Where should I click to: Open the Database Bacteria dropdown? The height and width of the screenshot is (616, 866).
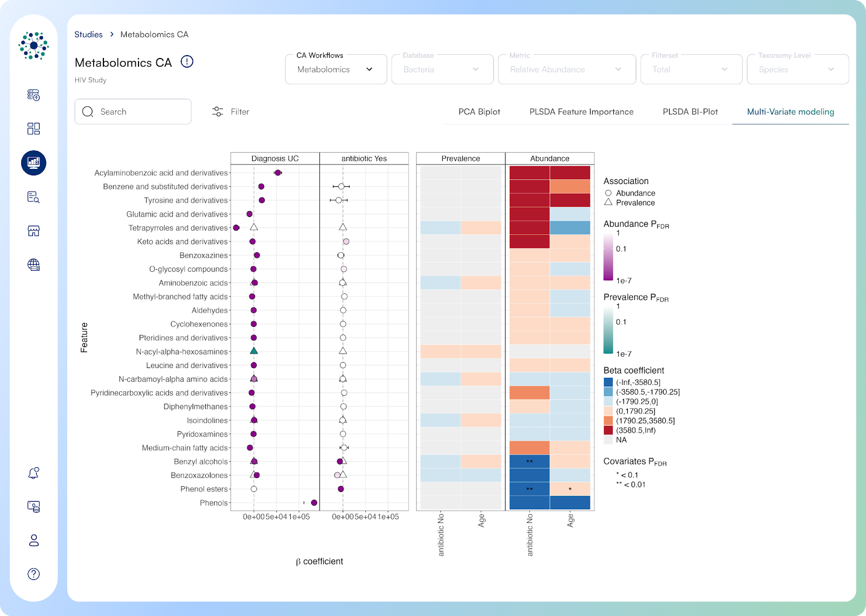[x=442, y=69]
